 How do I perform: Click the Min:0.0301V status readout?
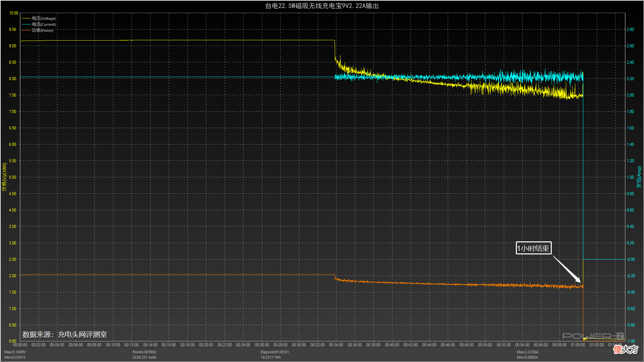(15, 357)
